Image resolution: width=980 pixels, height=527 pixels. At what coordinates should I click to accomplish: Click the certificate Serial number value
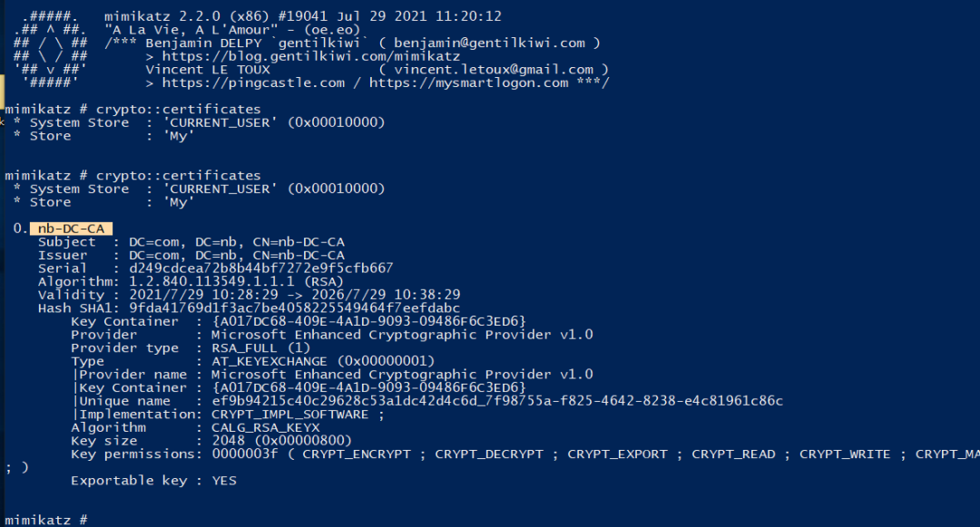pos(261,268)
